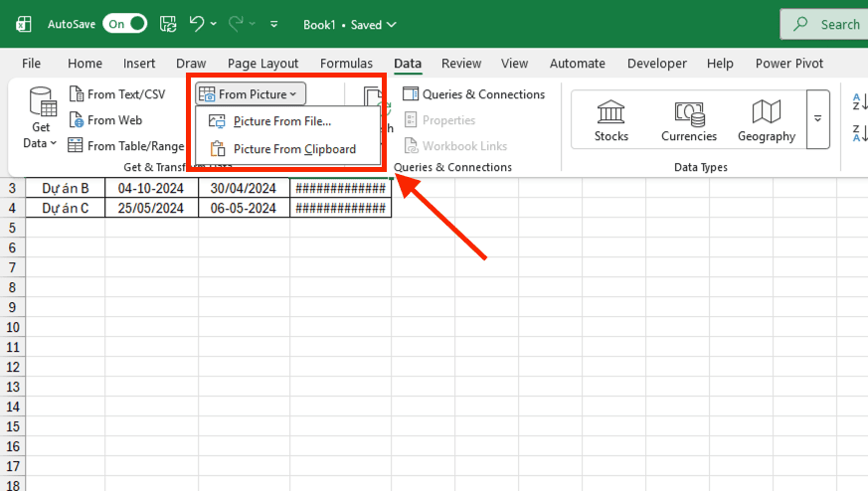Select the Geography data type

click(767, 120)
